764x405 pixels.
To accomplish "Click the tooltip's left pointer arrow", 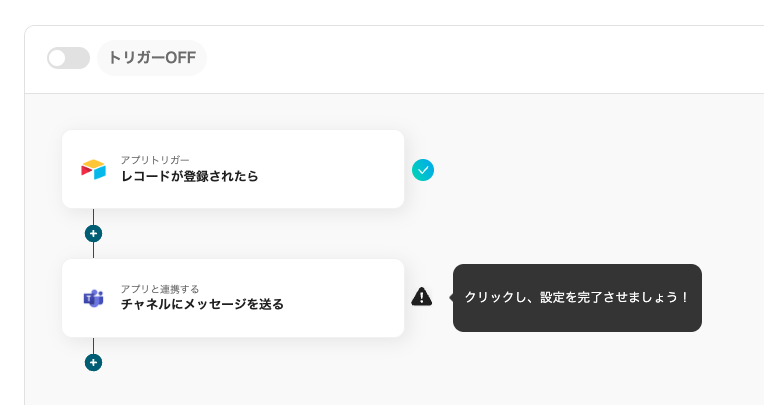I will (450, 297).
